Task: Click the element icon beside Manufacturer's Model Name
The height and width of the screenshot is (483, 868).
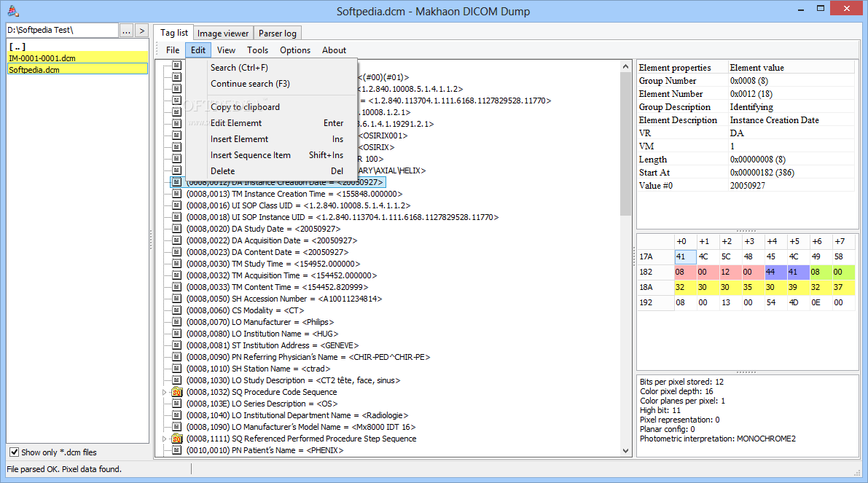Action: click(176, 426)
